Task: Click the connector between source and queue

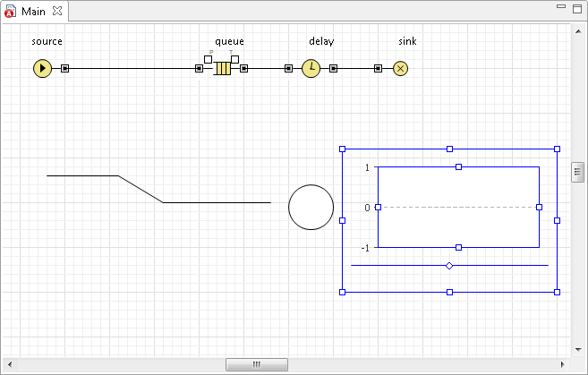Action: click(x=132, y=69)
